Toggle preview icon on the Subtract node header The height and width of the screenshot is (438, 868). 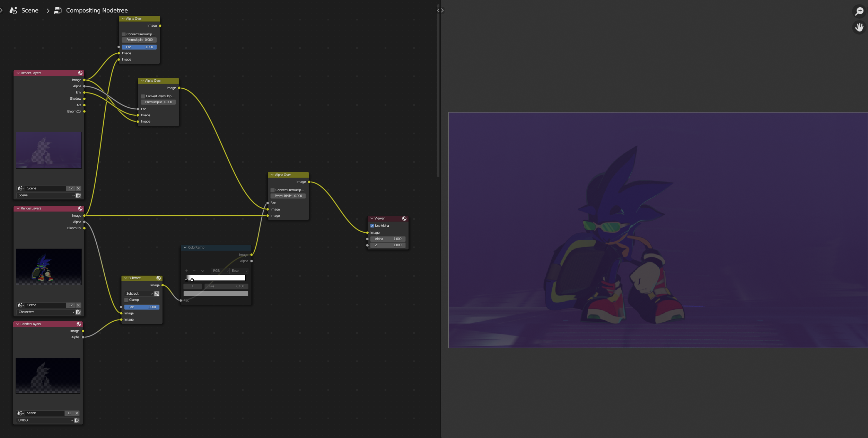point(158,278)
